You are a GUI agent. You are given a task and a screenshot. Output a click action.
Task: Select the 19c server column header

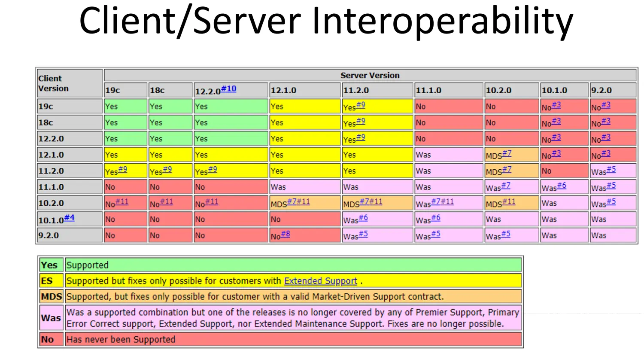pos(125,90)
